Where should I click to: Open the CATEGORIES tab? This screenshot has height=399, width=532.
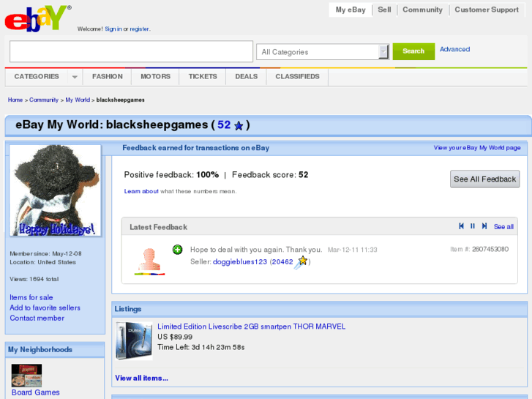click(37, 77)
